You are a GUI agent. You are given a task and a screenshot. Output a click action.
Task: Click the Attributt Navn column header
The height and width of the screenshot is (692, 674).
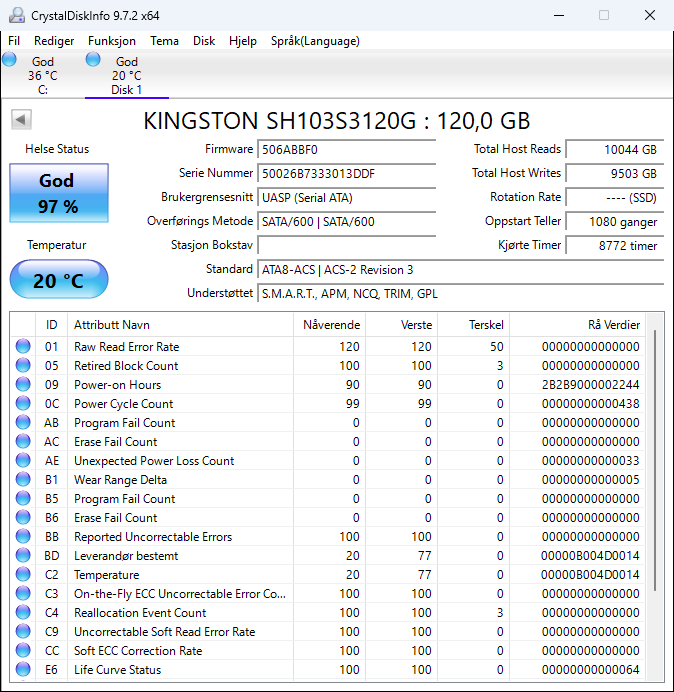(180, 325)
